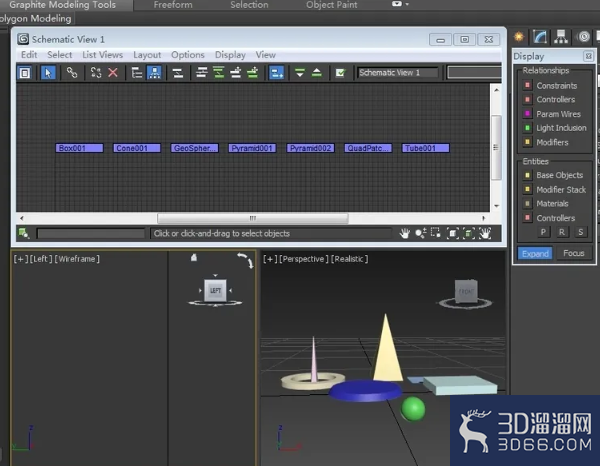Open the [Perspective] viewport view menu

pyautogui.click(x=304, y=259)
